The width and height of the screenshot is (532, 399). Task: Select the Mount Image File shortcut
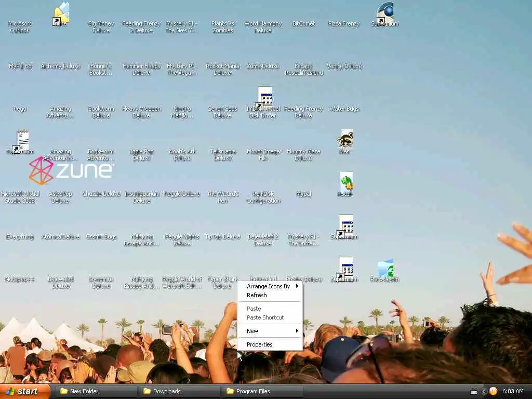263,154
